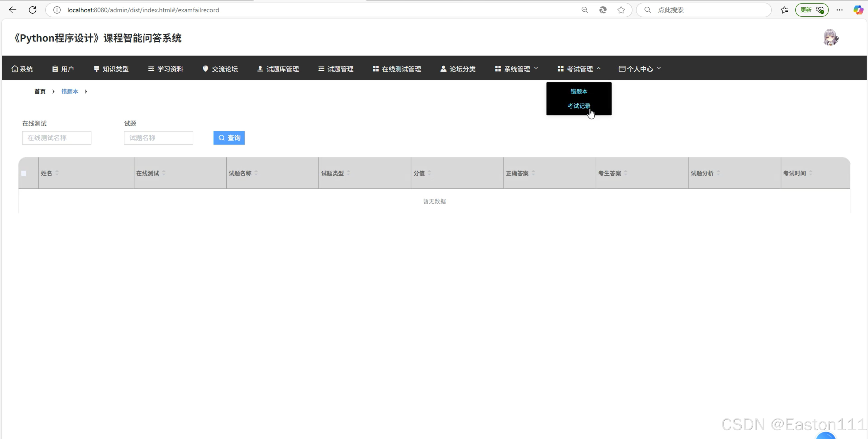This screenshot has width=868, height=439.
Task: Reload the page with refresh icon
Action: pos(32,10)
